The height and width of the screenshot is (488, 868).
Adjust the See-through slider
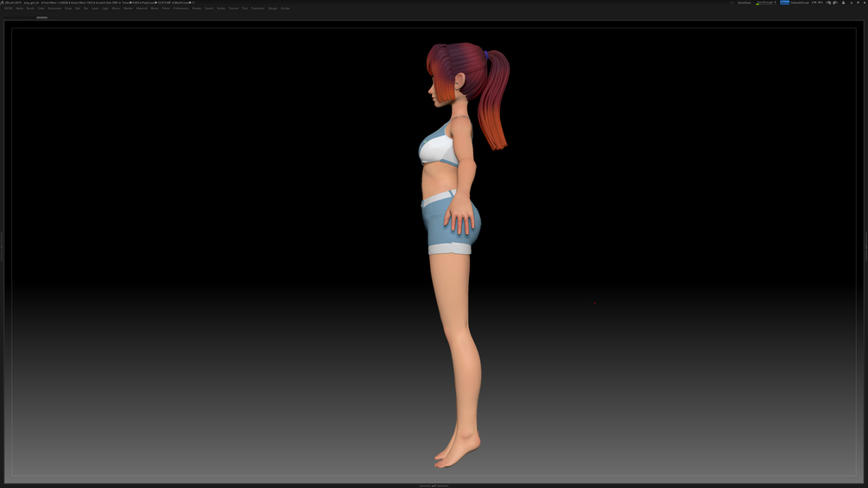(767, 3)
